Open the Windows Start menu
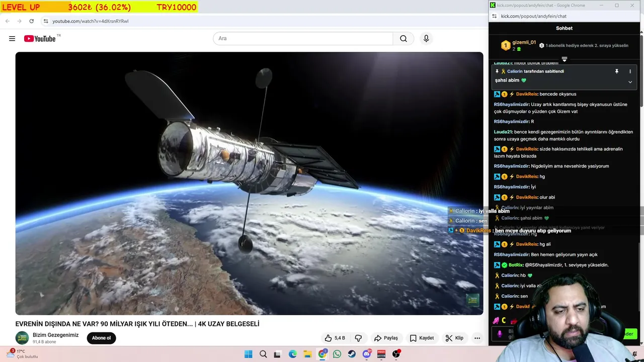This screenshot has width=644, height=362. pos(248,354)
